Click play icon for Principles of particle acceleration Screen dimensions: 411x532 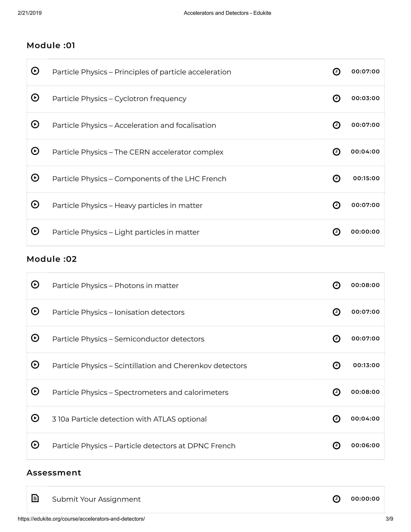pos(35,71)
